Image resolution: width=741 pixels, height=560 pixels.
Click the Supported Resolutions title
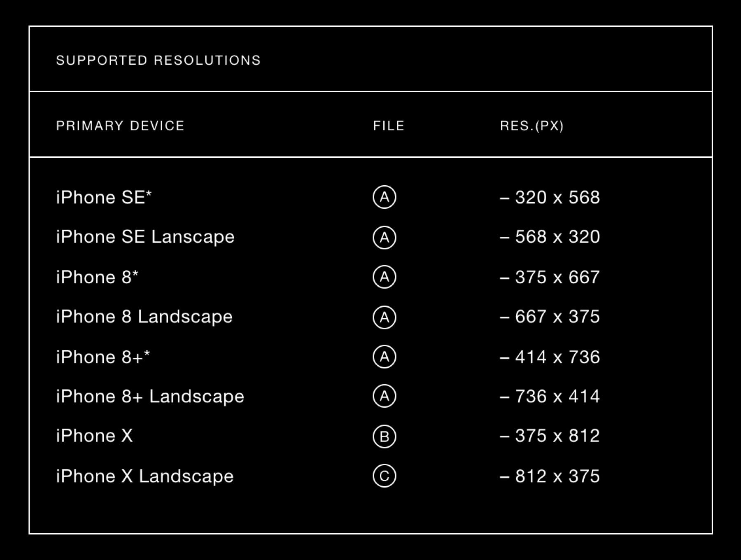tap(158, 61)
